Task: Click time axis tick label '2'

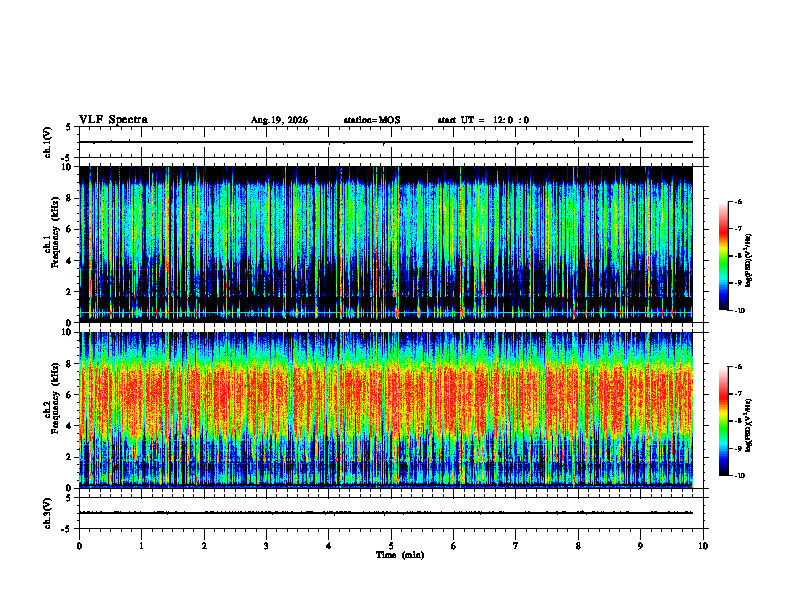Action: [x=204, y=546]
